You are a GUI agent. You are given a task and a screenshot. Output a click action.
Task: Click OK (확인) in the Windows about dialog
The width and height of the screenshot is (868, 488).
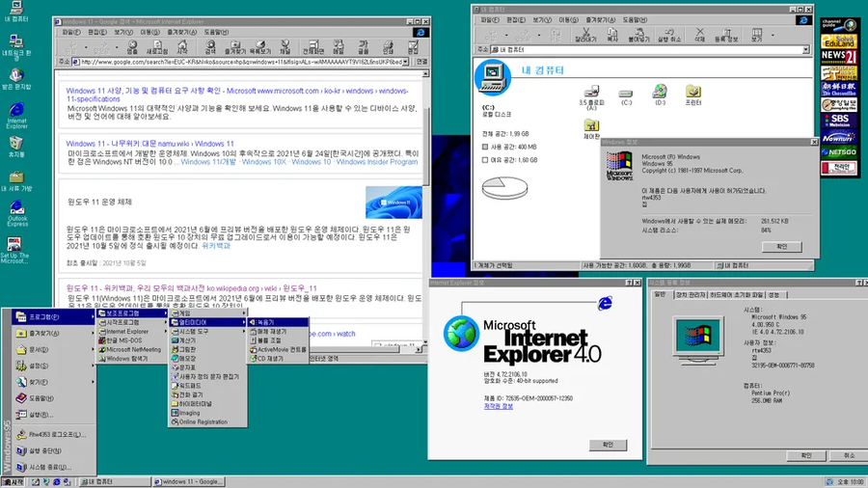click(781, 247)
